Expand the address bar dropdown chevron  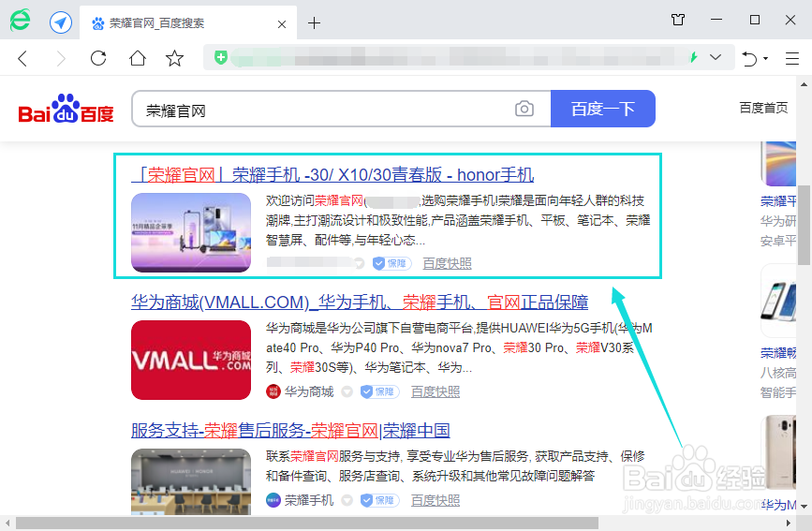coord(716,57)
